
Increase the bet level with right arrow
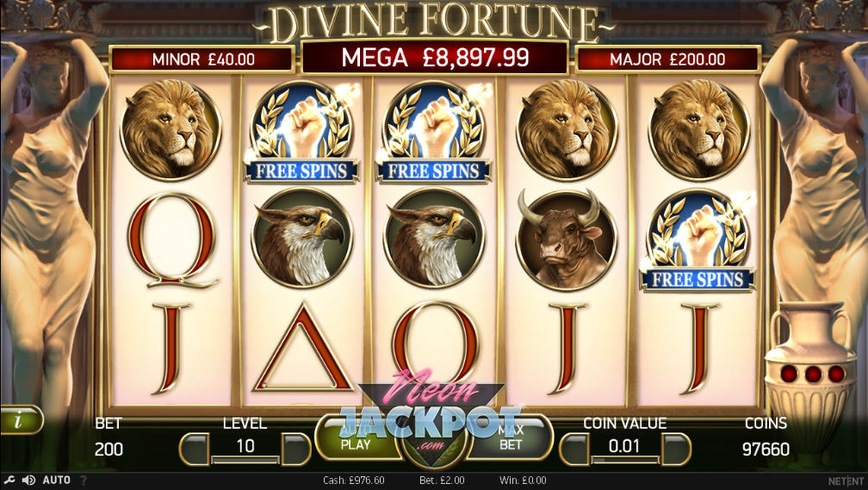tap(295, 449)
